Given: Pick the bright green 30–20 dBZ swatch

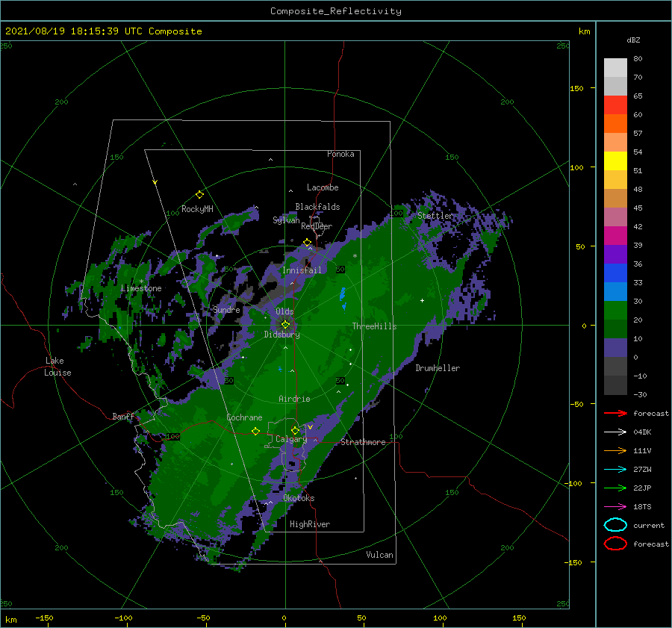Looking at the screenshot, I should (x=615, y=311).
